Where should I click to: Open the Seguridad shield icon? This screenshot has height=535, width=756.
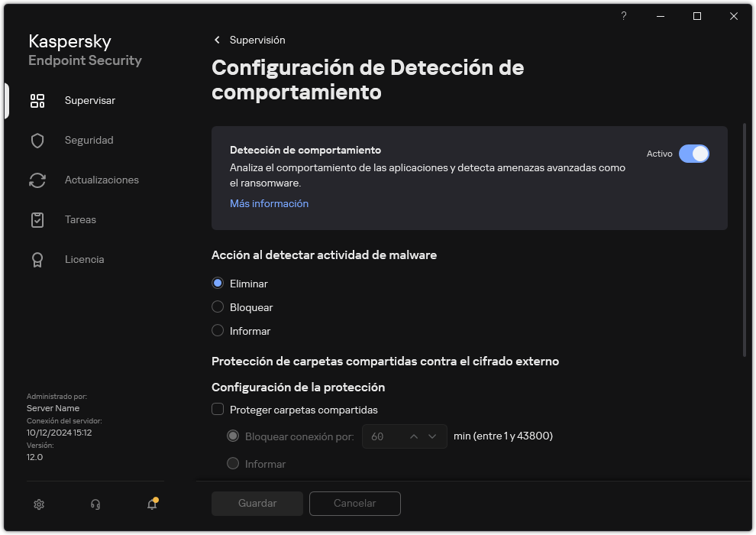tap(37, 140)
